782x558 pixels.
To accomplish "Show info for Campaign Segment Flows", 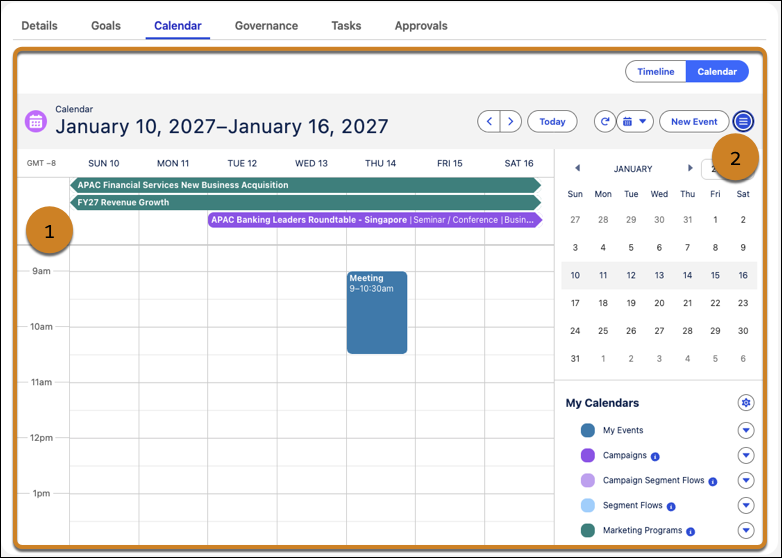I will [x=713, y=482].
